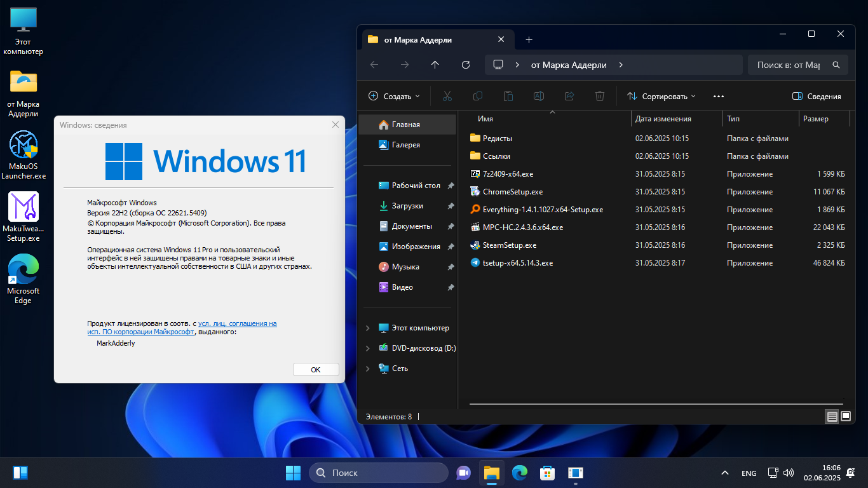
Task: Click the Share icon in Explorer toolbar
Action: (x=569, y=96)
